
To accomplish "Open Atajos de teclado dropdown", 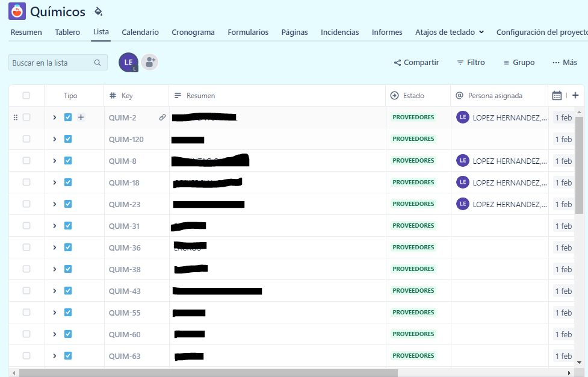I will click(x=449, y=33).
